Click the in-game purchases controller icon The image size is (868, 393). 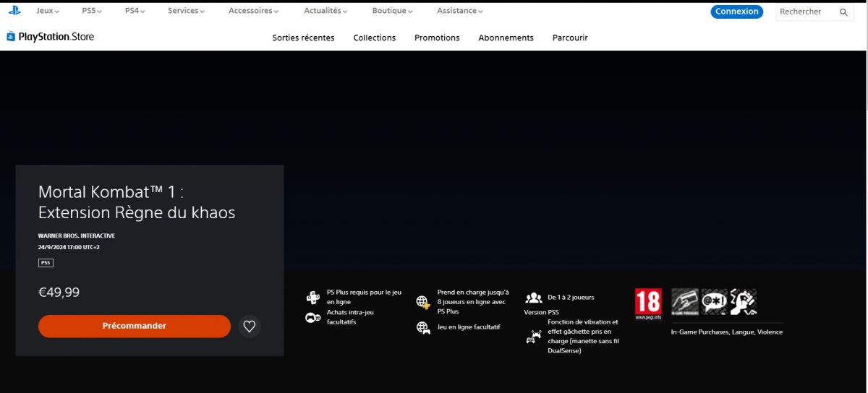click(313, 317)
